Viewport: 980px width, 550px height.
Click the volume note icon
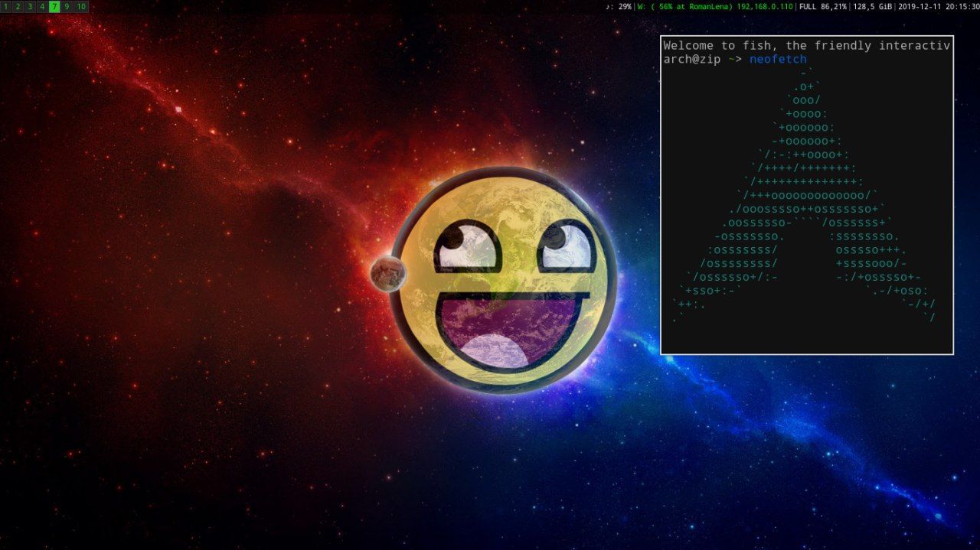(x=609, y=6)
